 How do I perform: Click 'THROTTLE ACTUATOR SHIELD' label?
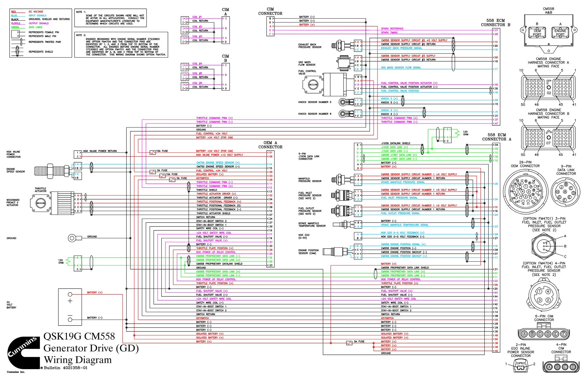(213, 213)
